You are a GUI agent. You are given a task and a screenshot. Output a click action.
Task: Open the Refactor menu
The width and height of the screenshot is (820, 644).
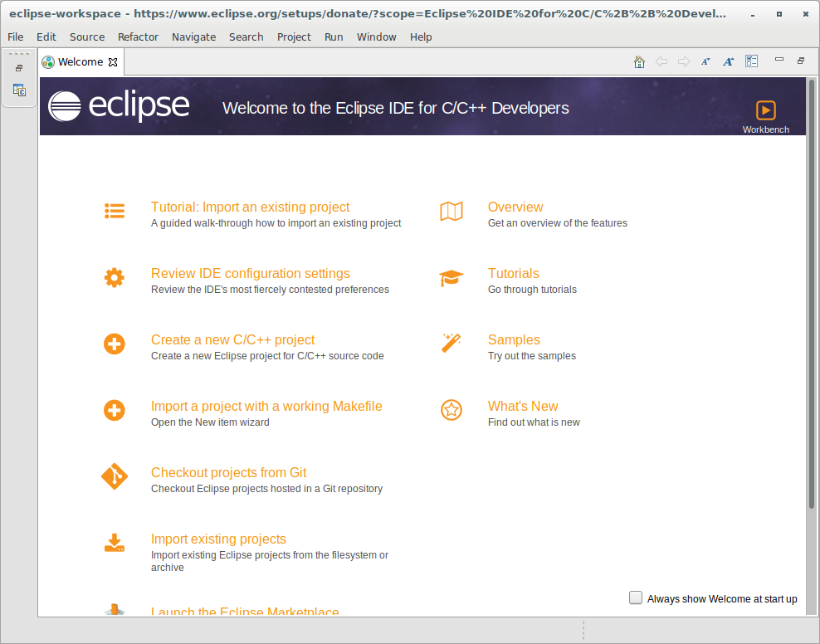coord(138,37)
